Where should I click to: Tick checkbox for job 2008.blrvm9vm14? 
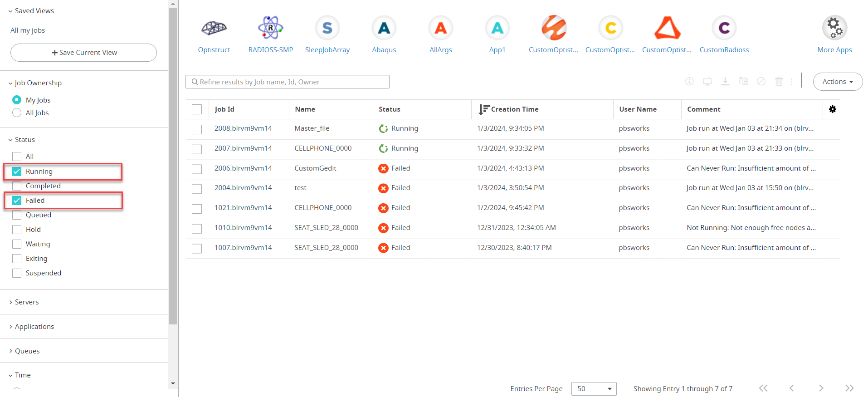(197, 129)
